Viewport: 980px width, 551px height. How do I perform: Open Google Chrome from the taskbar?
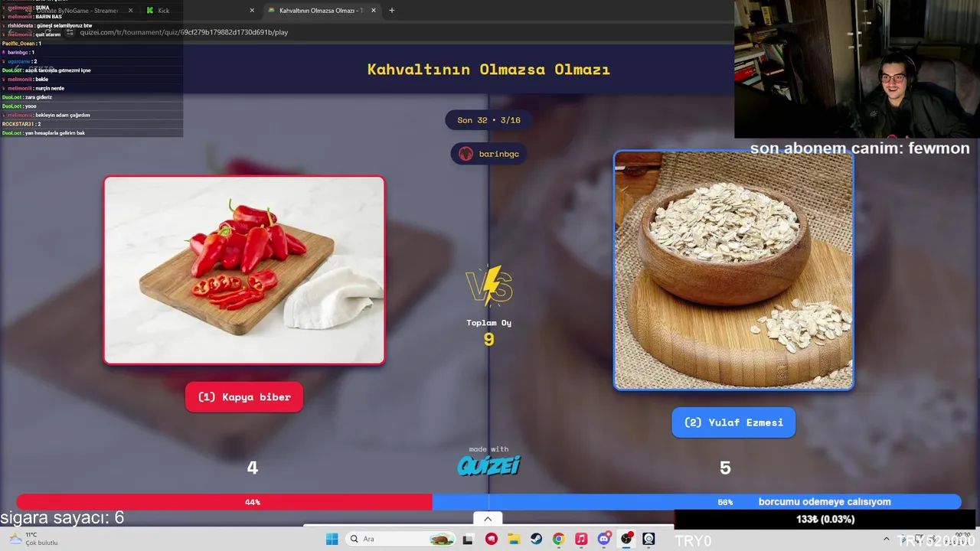(559, 539)
